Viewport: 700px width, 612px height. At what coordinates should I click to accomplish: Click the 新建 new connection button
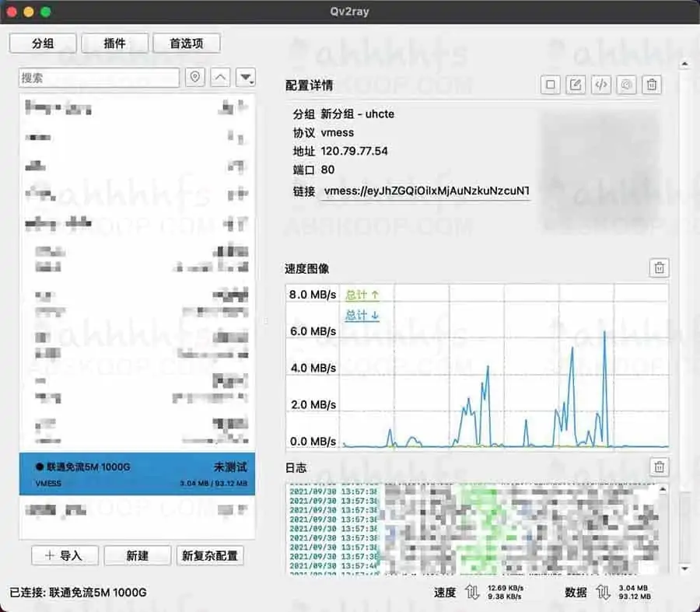pos(138,555)
